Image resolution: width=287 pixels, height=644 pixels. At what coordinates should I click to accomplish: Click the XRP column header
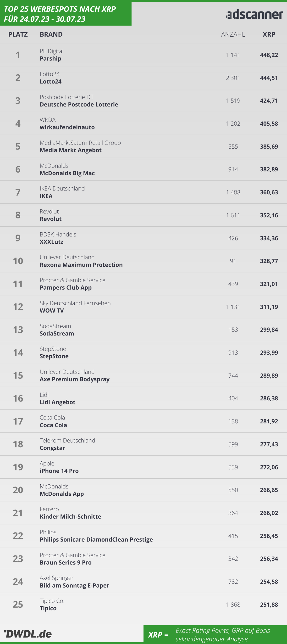click(x=269, y=34)
